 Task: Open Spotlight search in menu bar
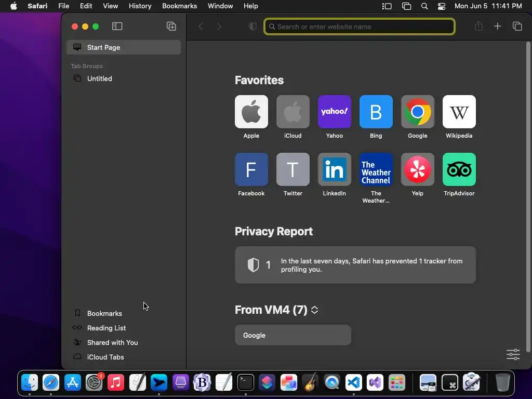[x=424, y=6]
